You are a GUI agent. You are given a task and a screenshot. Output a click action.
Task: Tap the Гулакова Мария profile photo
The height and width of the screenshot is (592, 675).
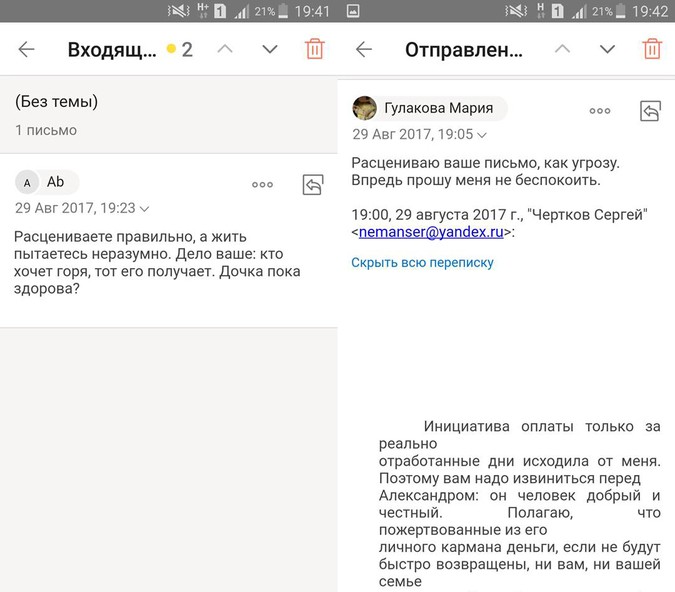tap(365, 108)
